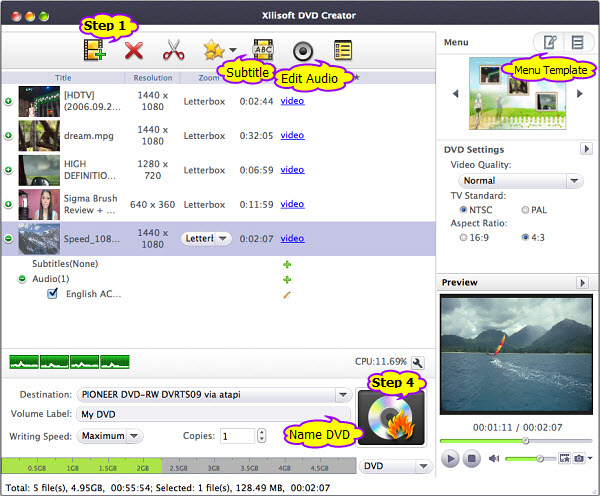Click the Copies stepper arrows
The height and width of the screenshot is (496, 600).
[262, 436]
